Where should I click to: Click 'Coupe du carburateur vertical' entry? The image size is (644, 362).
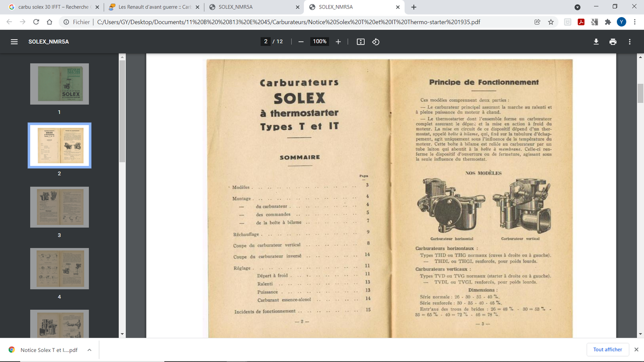click(267, 245)
